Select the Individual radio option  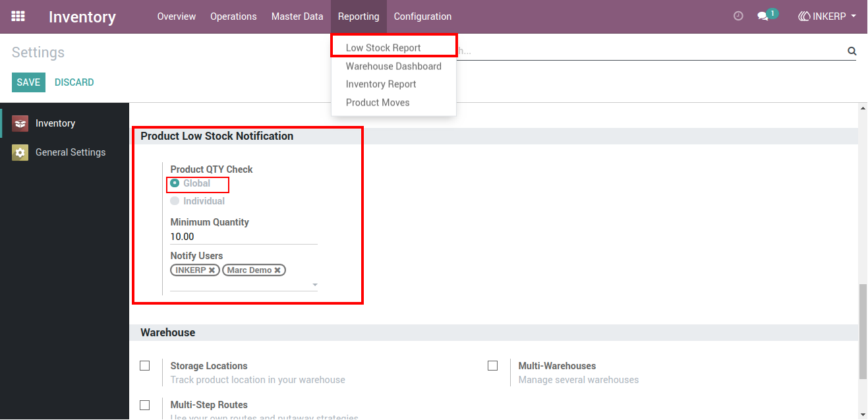pyautogui.click(x=175, y=201)
